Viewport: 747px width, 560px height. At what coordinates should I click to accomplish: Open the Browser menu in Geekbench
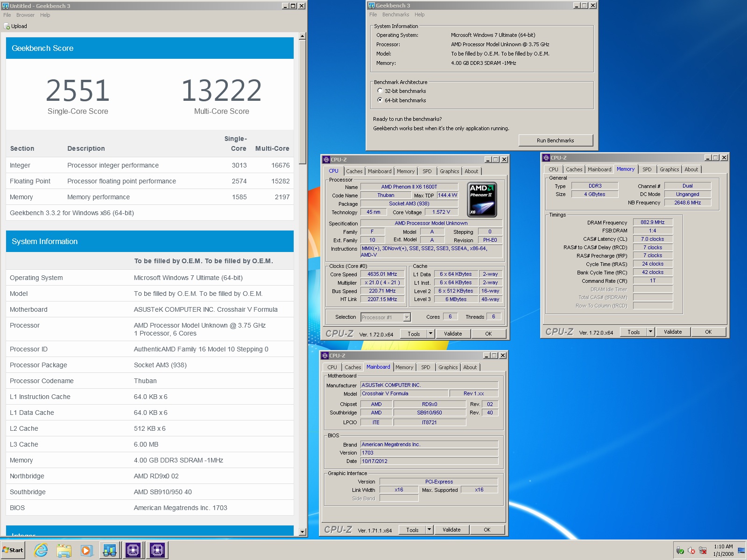click(x=25, y=15)
